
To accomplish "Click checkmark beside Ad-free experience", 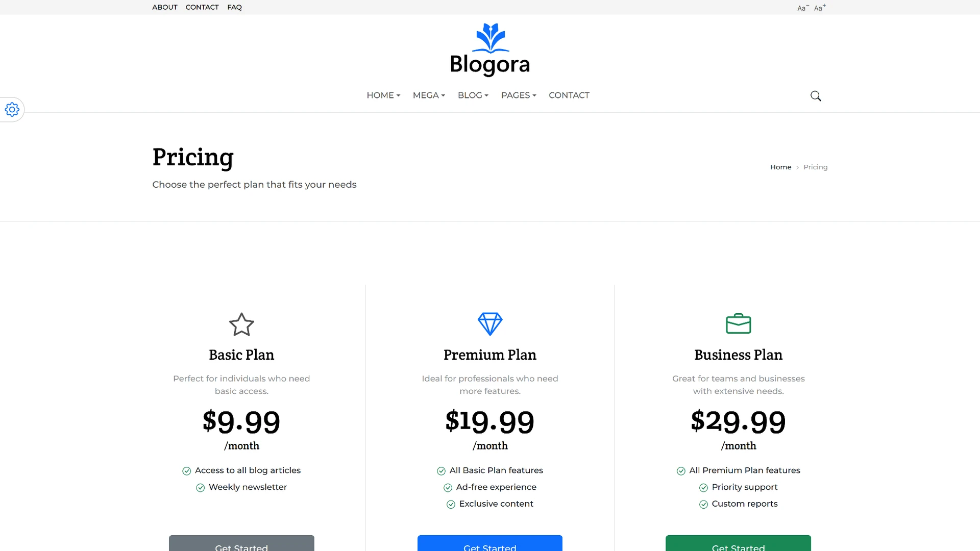I will [x=448, y=488].
